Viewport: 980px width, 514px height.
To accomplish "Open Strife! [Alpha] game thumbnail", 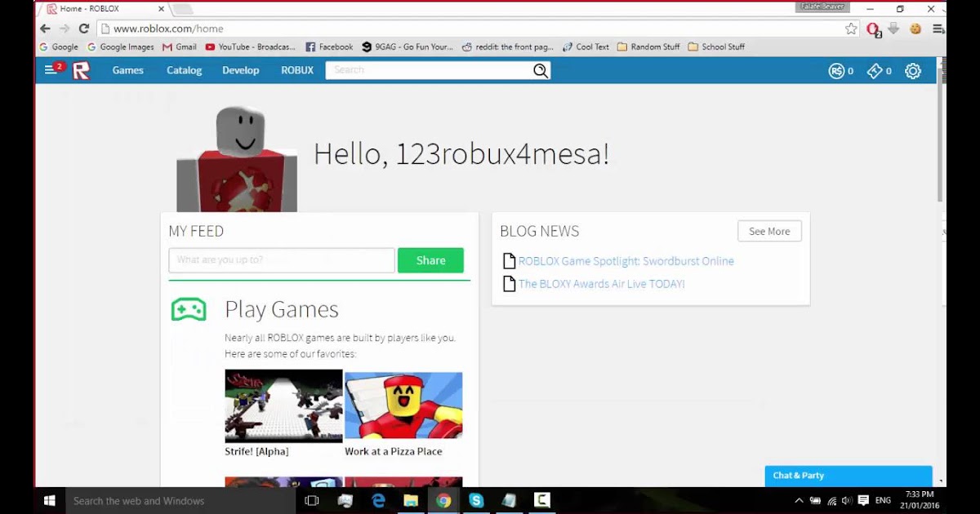I will point(283,405).
